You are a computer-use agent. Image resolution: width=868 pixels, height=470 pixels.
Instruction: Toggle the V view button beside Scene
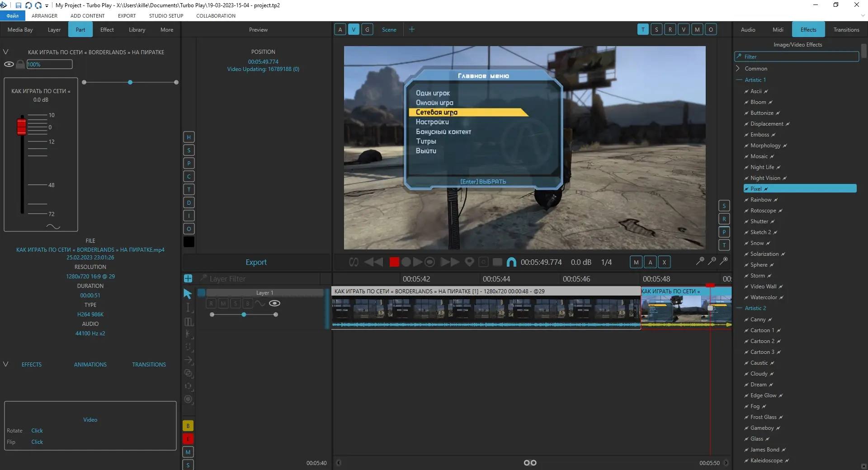click(354, 30)
